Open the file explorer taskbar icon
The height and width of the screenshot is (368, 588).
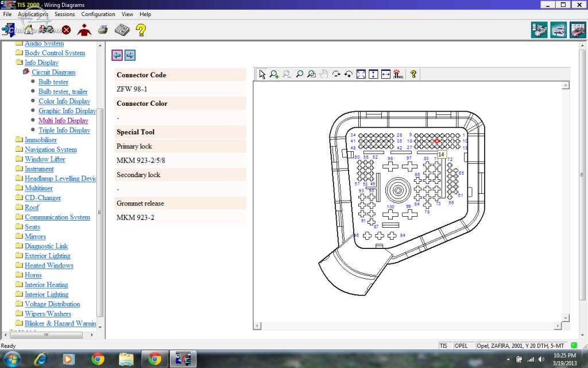(126, 359)
